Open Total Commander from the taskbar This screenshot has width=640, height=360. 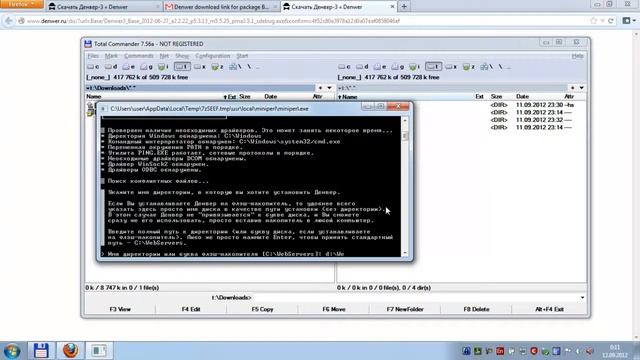[41, 351]
